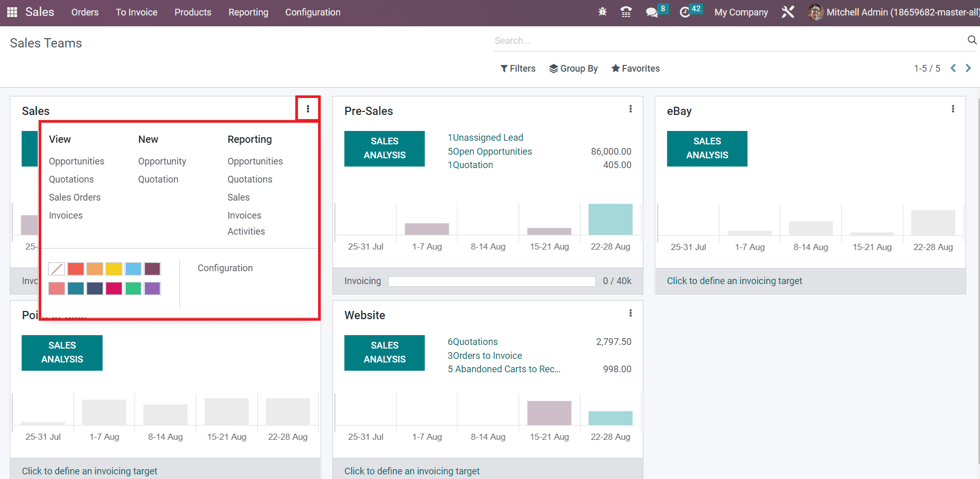Click the search magnifier icon
The height and width of the screenshot is (479, 980).
pyautogui.click(x=972, y=40)
